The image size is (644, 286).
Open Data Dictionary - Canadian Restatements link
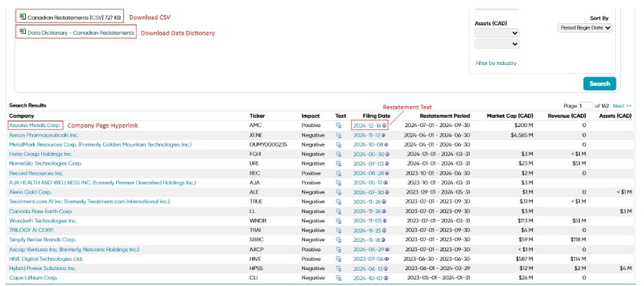(x=81, y=32)
